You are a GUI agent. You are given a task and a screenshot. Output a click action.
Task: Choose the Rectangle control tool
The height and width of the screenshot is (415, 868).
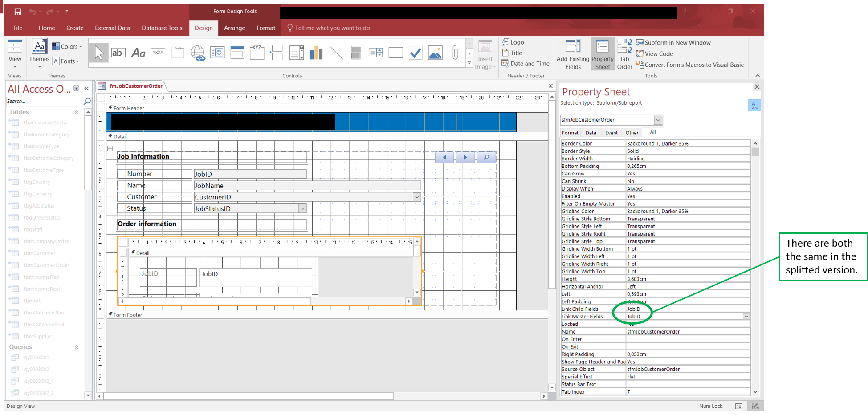(x=395, y=53)
